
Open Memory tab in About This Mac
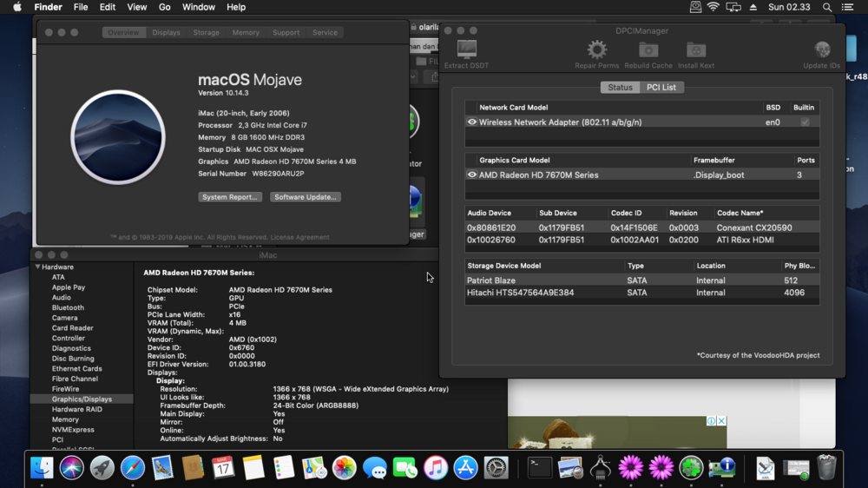point(246,33)
